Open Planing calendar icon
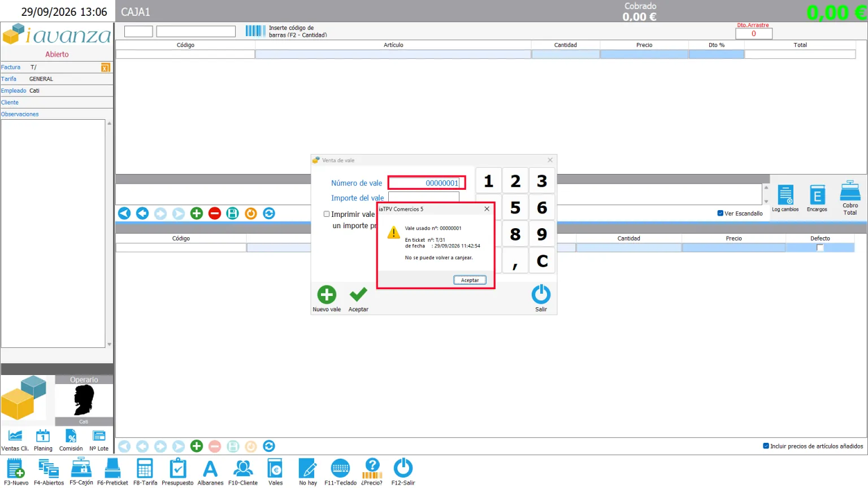 (43, 436)
